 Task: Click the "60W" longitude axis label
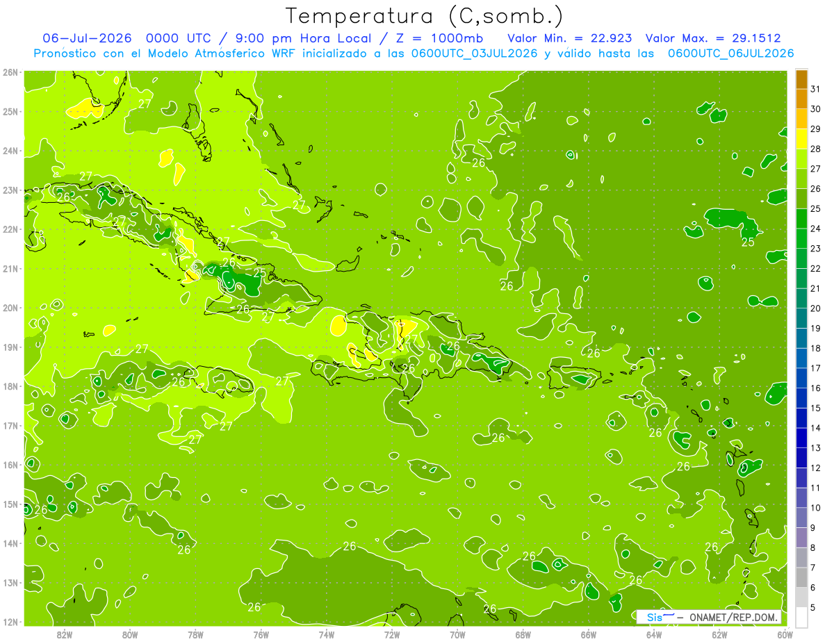(785, 634)
